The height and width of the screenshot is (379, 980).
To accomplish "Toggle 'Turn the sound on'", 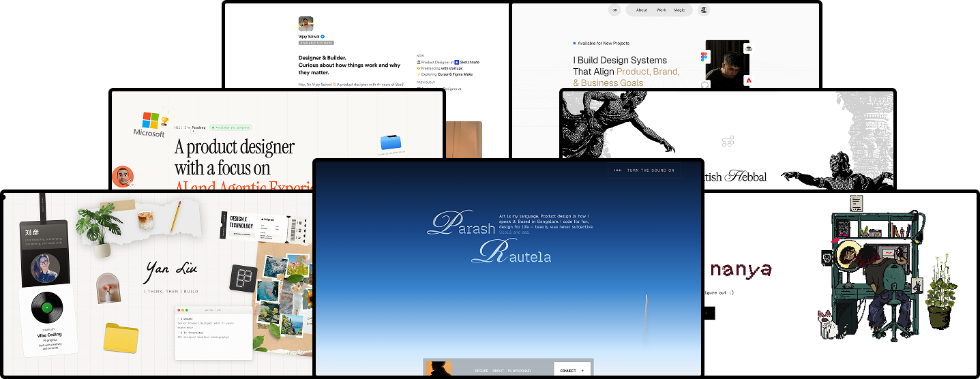I will [x=644, y=170].
